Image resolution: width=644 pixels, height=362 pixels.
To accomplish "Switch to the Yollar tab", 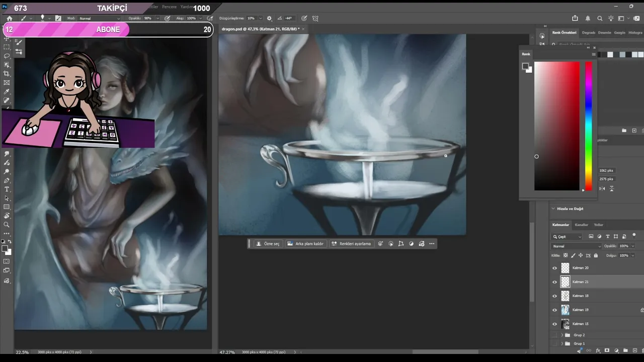I will (599, 225).
